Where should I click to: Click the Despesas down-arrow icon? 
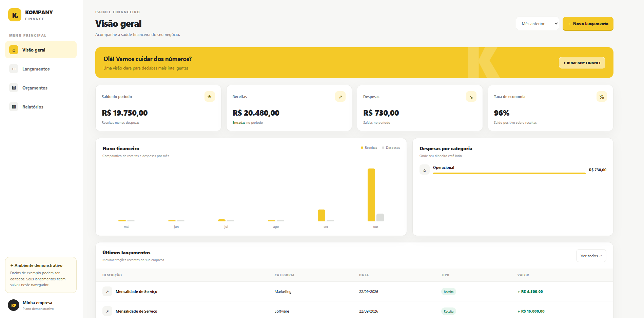click(x=471, y=97)
